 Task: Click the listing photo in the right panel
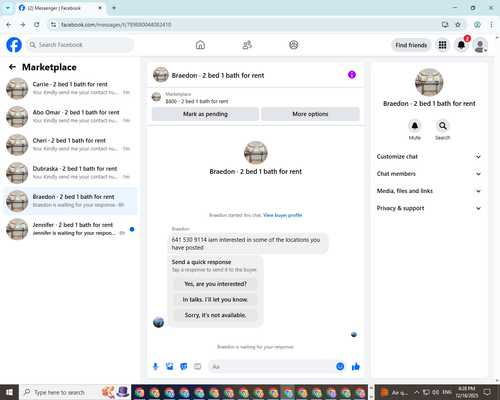(x=429, y=82)
